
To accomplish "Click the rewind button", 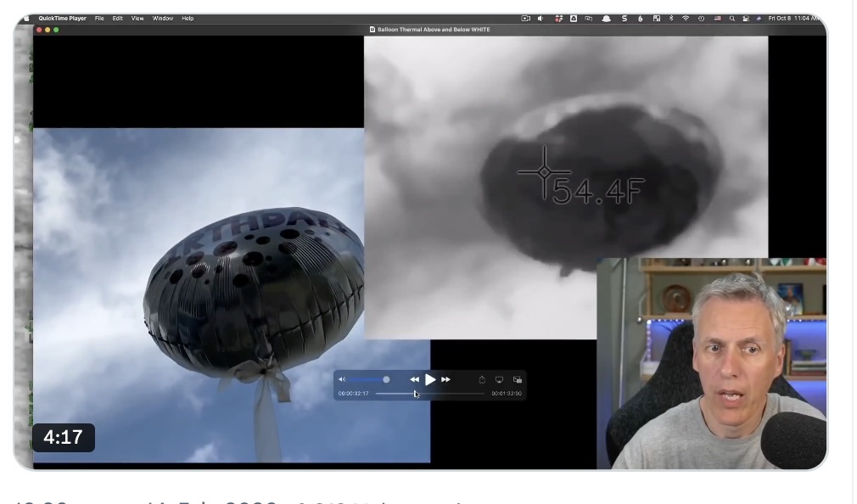I will [414, 379].
